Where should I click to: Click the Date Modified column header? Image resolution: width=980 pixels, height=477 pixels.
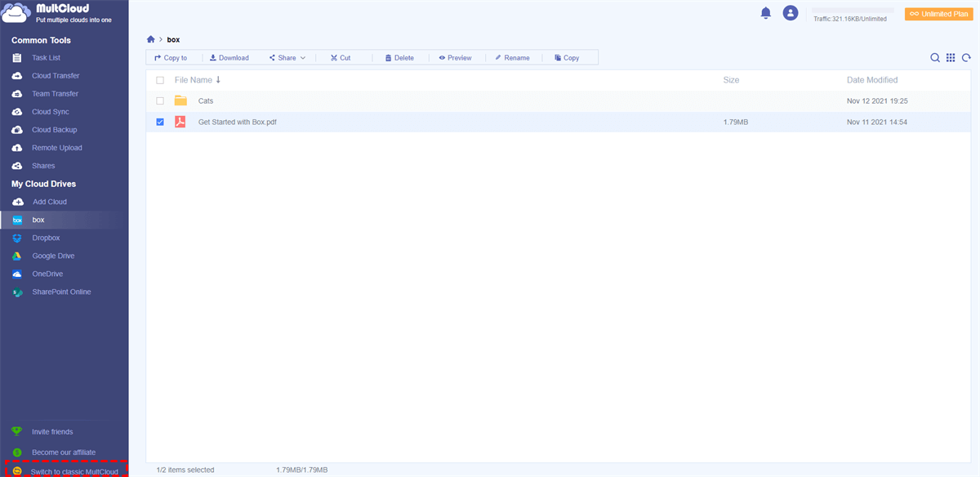[872, 80]
